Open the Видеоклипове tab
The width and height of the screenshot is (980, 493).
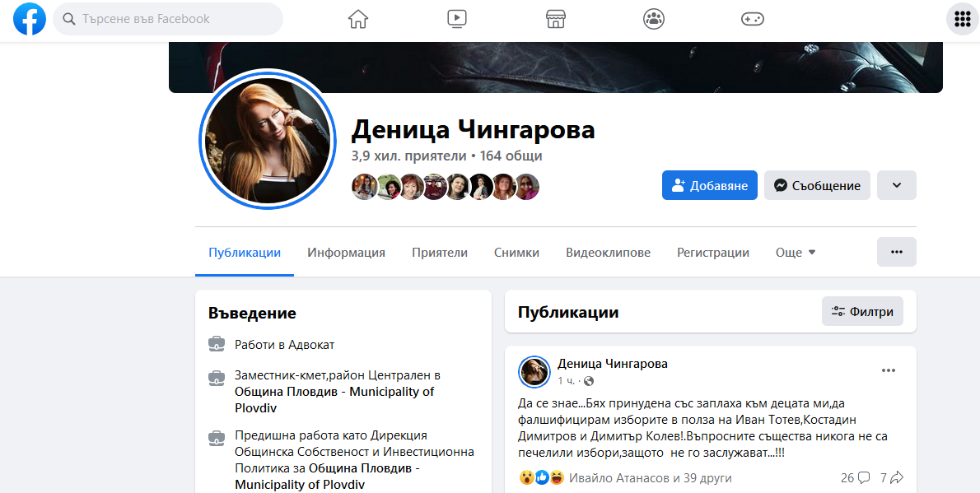pos(608,253)
